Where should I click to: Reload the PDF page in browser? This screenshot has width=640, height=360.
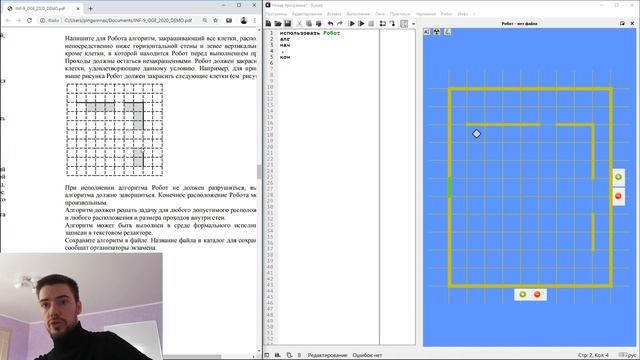point(29,20)
